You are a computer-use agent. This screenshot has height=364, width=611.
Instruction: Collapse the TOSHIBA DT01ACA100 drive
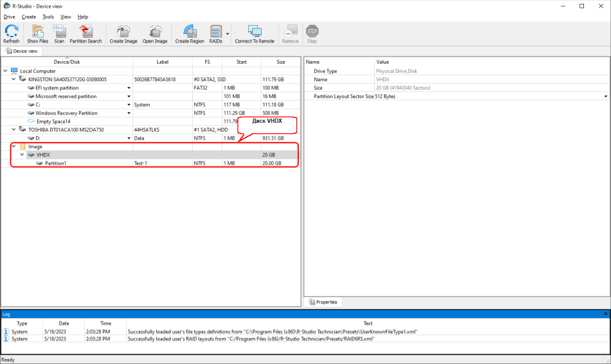pos(14,129)
